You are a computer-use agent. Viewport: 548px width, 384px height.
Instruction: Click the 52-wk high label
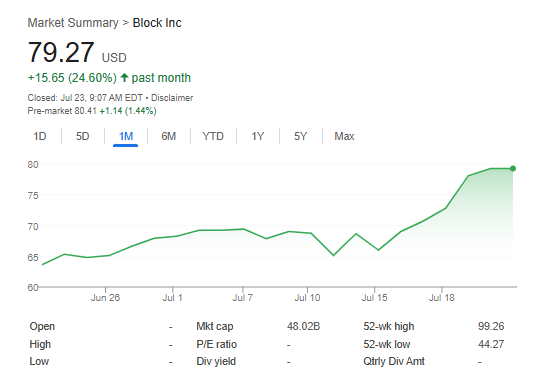(x=389, y=326)
